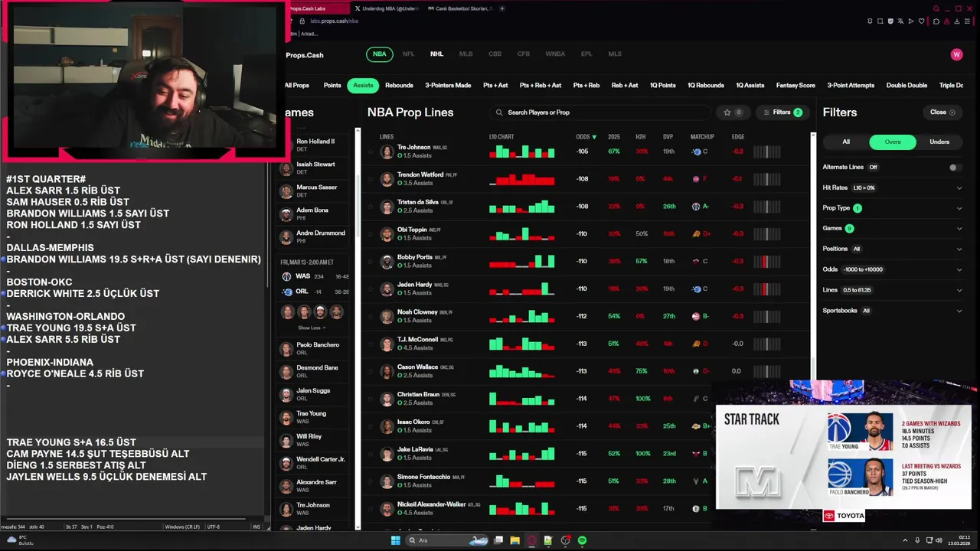
Task: Open Spotify from the taskbar
Action: tap(582, 540)
